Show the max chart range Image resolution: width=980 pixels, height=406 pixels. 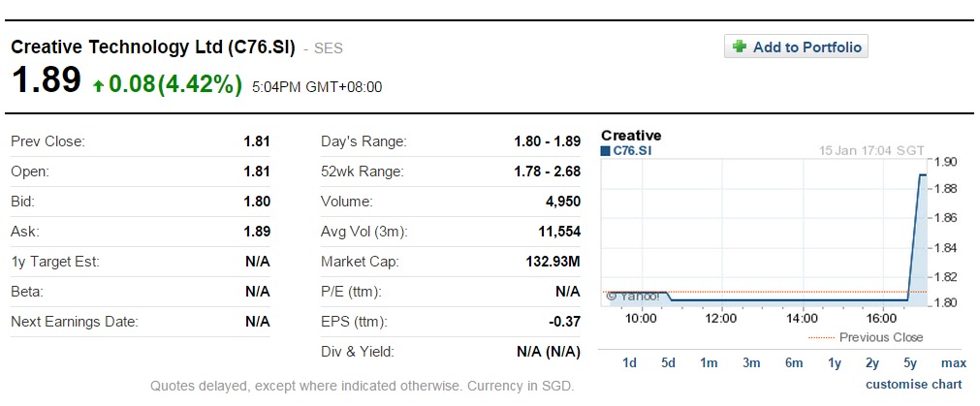pos(953,362)
